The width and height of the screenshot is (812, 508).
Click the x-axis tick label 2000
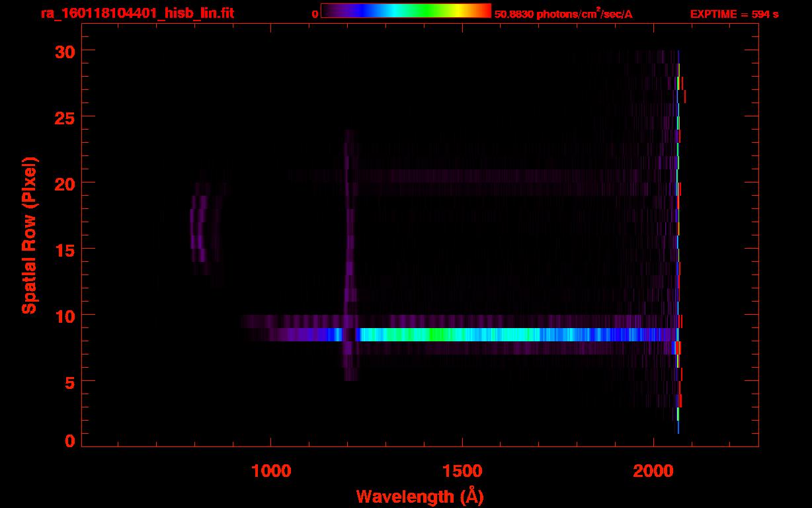click(653, 470)
